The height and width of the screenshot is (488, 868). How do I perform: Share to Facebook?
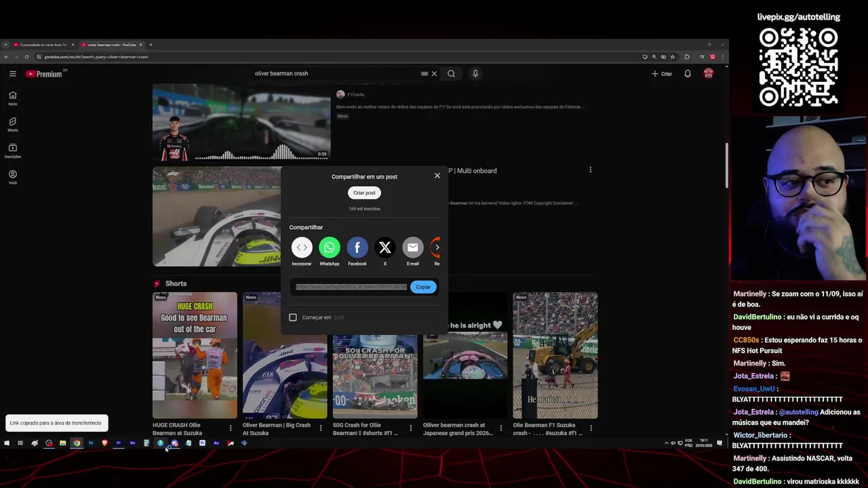click(357, 247)
